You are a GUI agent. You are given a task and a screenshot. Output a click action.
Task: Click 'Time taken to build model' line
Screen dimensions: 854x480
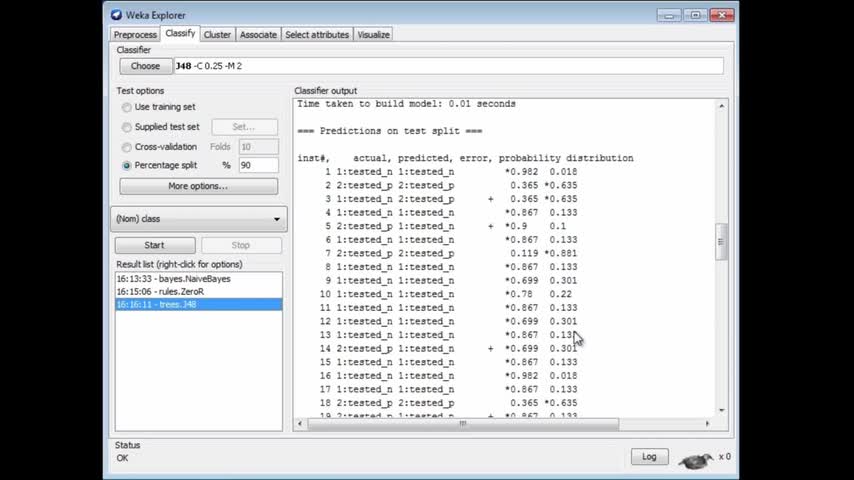406,104
